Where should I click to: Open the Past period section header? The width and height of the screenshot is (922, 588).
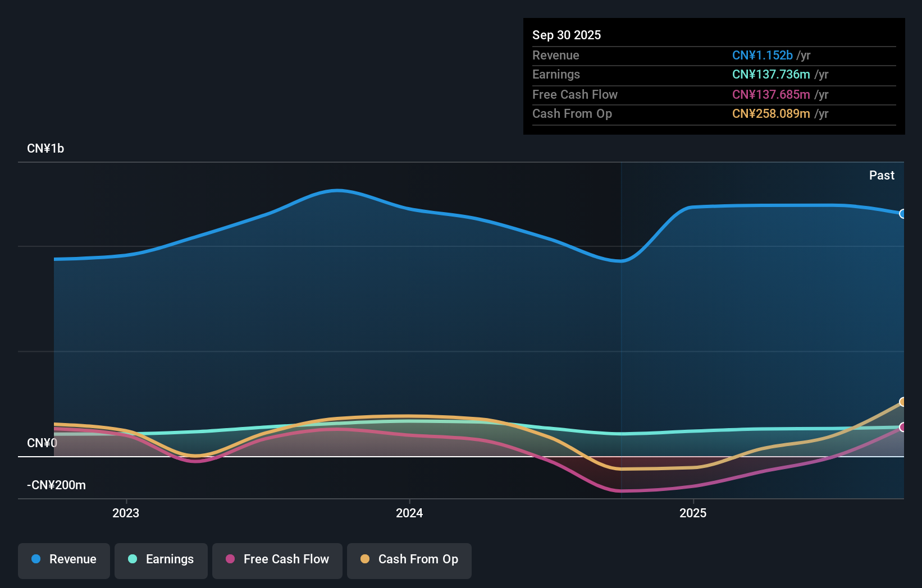click(882, 175)
